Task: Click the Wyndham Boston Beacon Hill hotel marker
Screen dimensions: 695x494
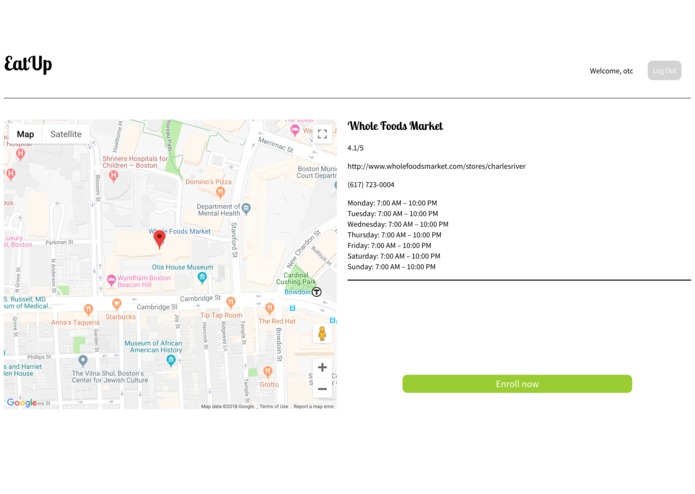Action: 111,280
